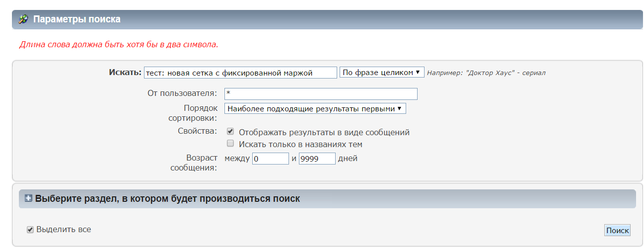Click the "Например: Доктор Хаус" hint text
The height and width of the screenshot is (252, 644).
coord(486,73)
